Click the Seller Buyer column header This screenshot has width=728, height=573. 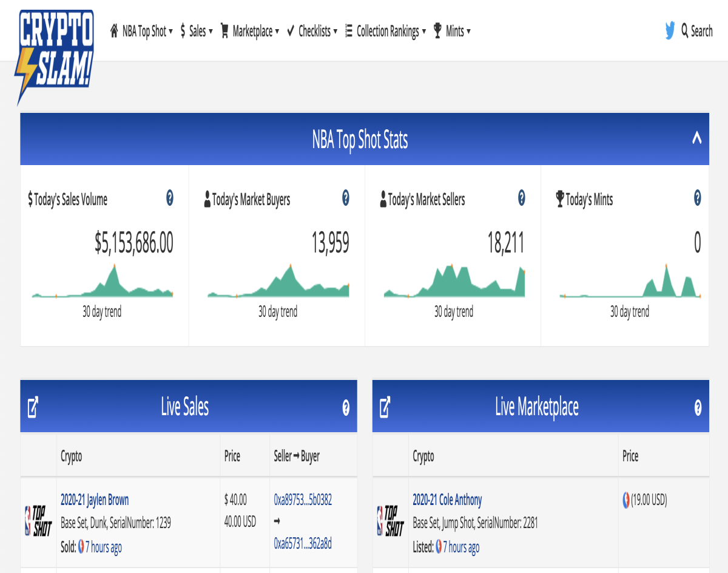point(297,456)
